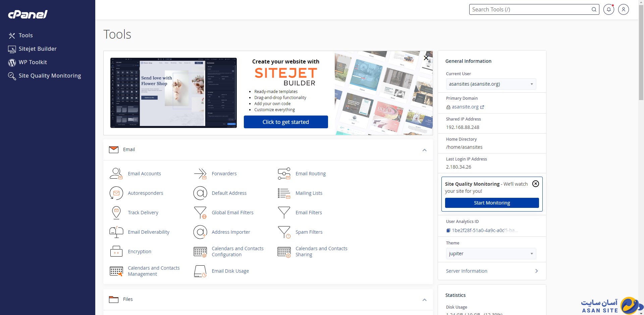This screenshot has height=315, width=644.
Task: Click the Spam Filters funnel icon
Action: pyautogui.click(x=284, y=232)
